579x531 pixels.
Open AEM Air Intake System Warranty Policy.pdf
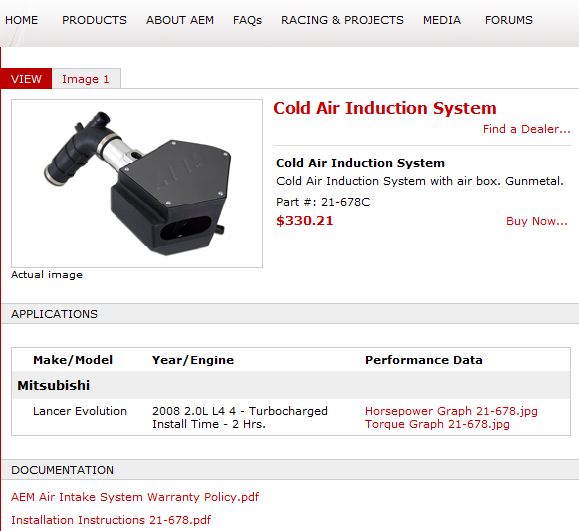(x=135, y=497)
